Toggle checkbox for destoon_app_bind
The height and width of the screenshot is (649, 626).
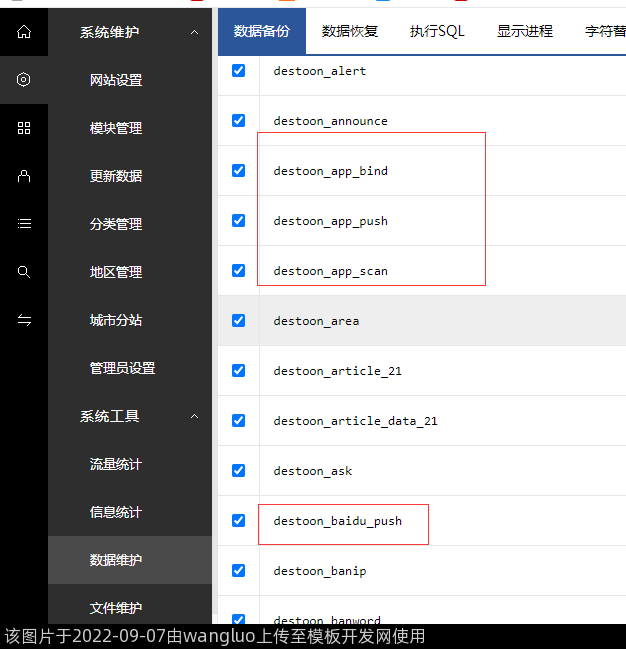[238, 171]
